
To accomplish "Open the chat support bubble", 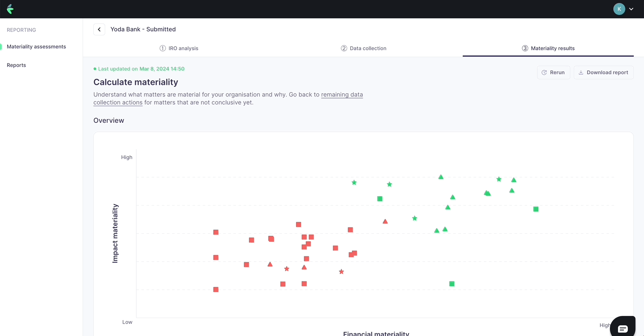I will pyautogui.click(x=623, y=327).
